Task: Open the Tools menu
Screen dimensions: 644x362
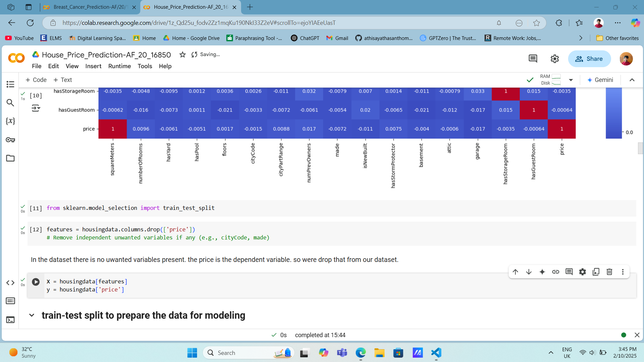Action: (145, 66)
